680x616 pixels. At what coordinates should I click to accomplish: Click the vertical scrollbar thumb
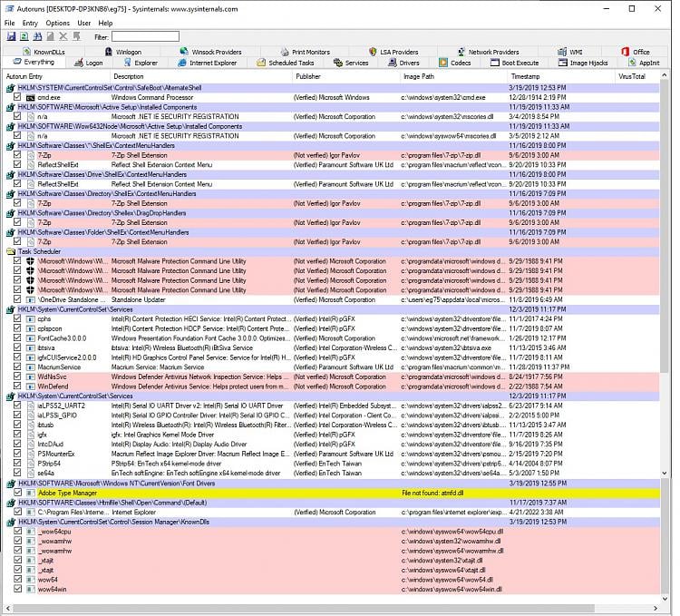(x=665, y=226)
